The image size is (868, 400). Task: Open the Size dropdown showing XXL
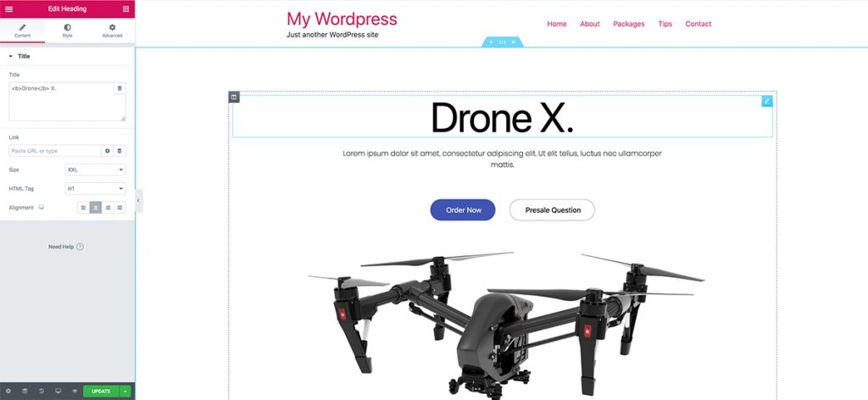click(95, 169)
